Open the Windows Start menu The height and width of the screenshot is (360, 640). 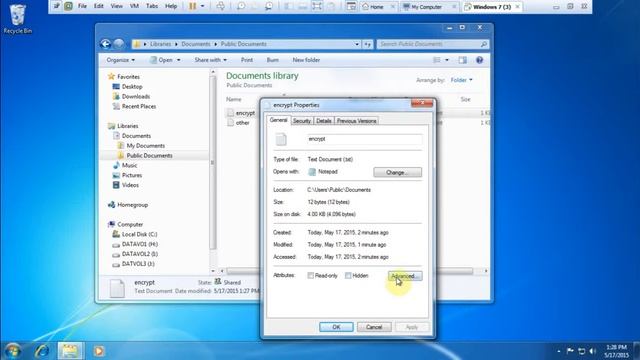pos(13,351)
